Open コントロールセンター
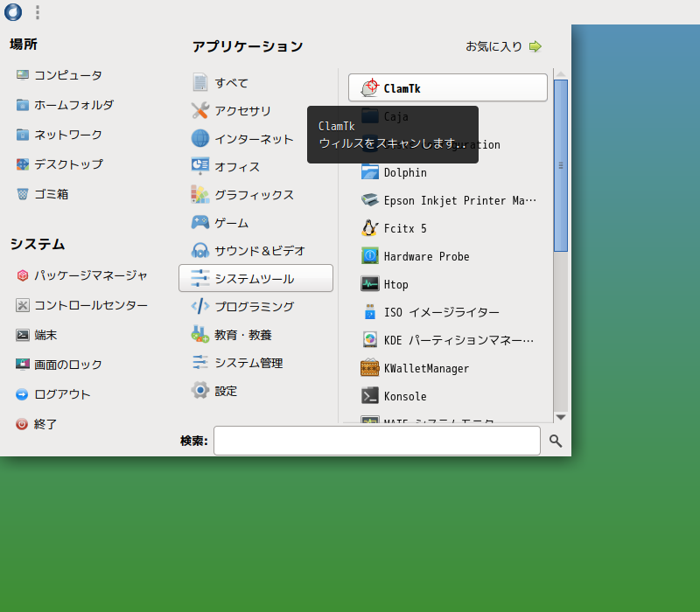The image size is (700, 612). tap(81, 305)
